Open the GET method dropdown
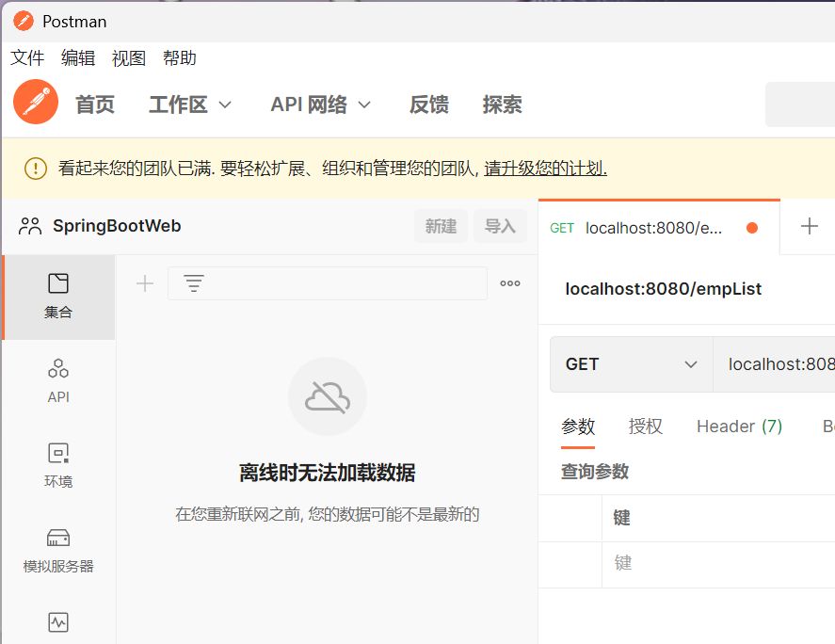The image size is (835, 644). [631, 364]
